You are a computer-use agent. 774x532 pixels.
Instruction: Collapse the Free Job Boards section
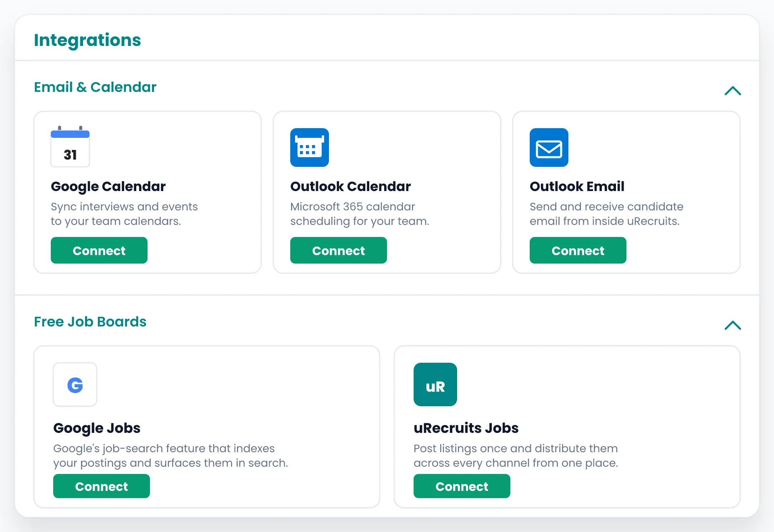pyautogui.click(x=732, y=325)
